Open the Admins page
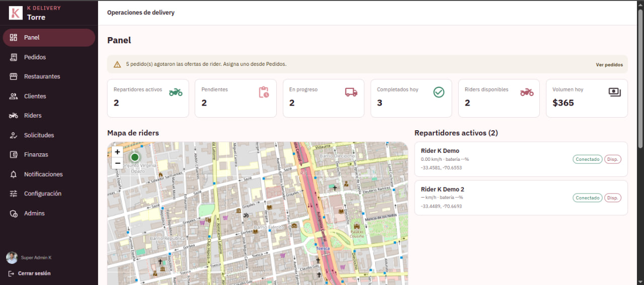Image resolution: width=644 pixels, height=285 pixels. click(49, 214)
